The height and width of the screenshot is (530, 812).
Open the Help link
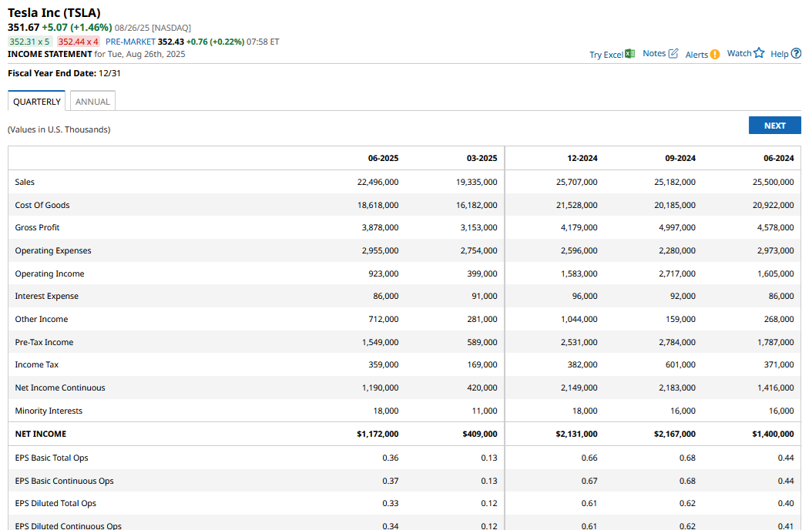(780, 54)
